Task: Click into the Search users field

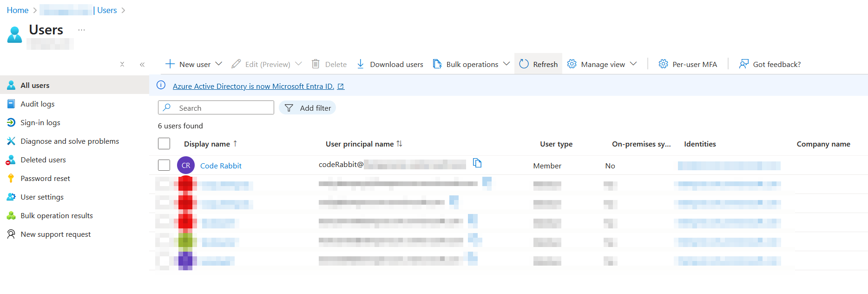Action: [216, 107]
